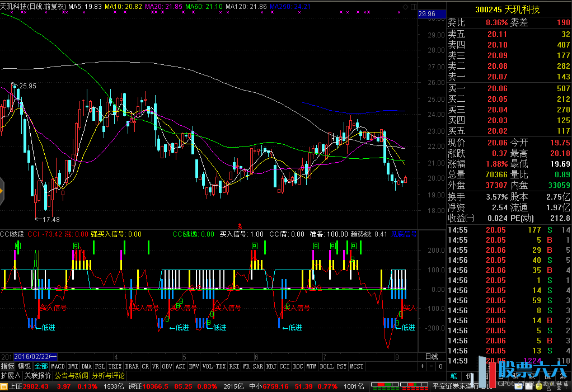Open the 关联报价 panel
The height and width of the screenshot is (392, 572).
(x=37, y=375)
